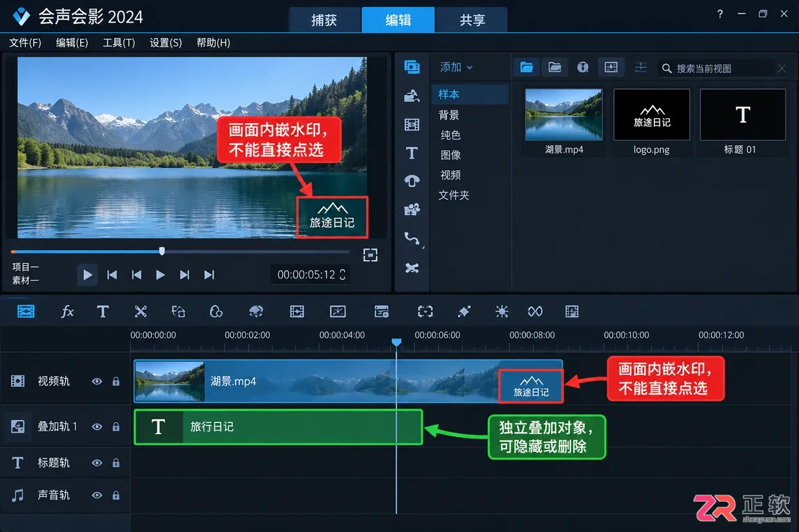Select the 纯色 library category
Screen dimensions: 799x532
[x=450, y=135]
